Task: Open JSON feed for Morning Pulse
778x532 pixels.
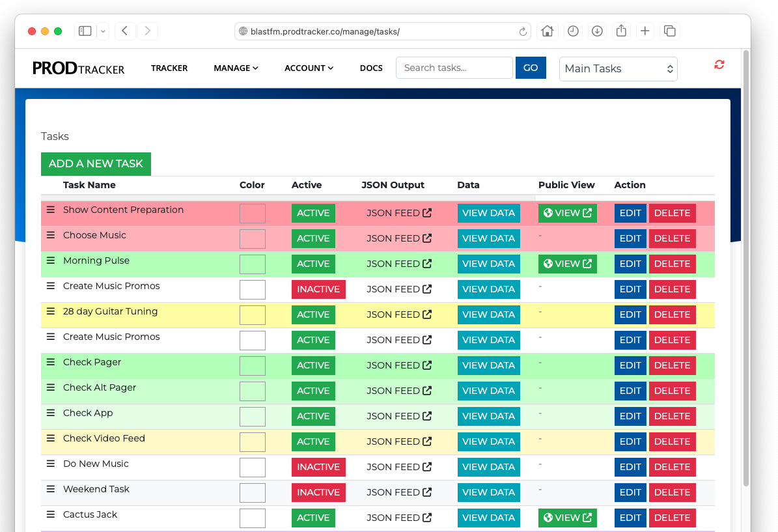Action: click(x=398, y=264)
